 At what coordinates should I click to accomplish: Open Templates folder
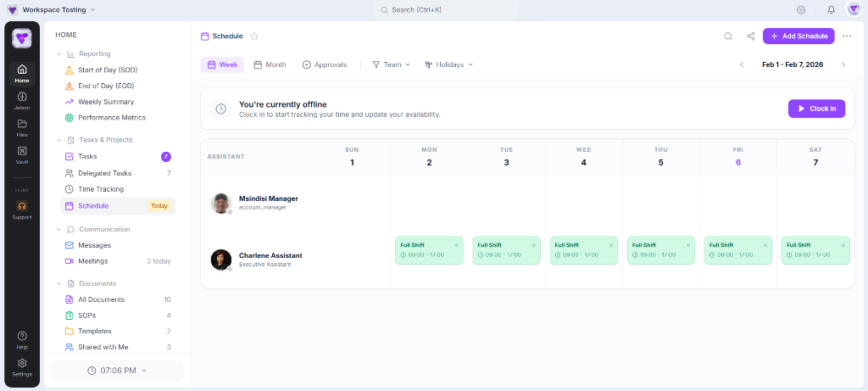(x=117, y=331)
